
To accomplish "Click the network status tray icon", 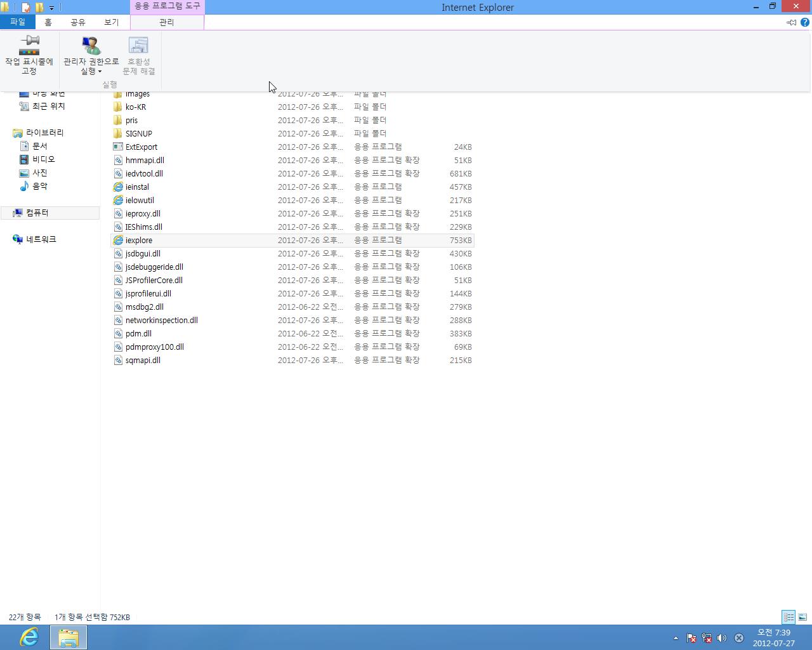I will point(707,638).
